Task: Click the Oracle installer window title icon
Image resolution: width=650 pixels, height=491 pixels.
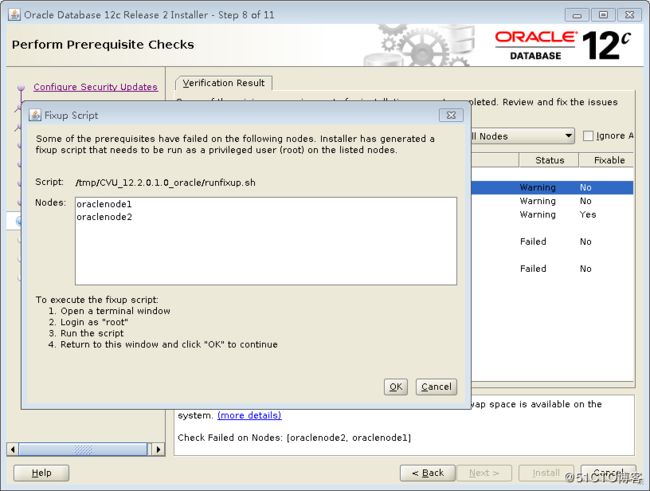Action: click(15, 15)
